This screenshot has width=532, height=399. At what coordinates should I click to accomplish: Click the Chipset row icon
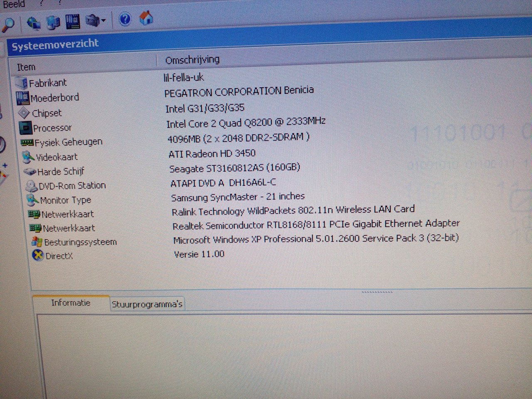24,113
